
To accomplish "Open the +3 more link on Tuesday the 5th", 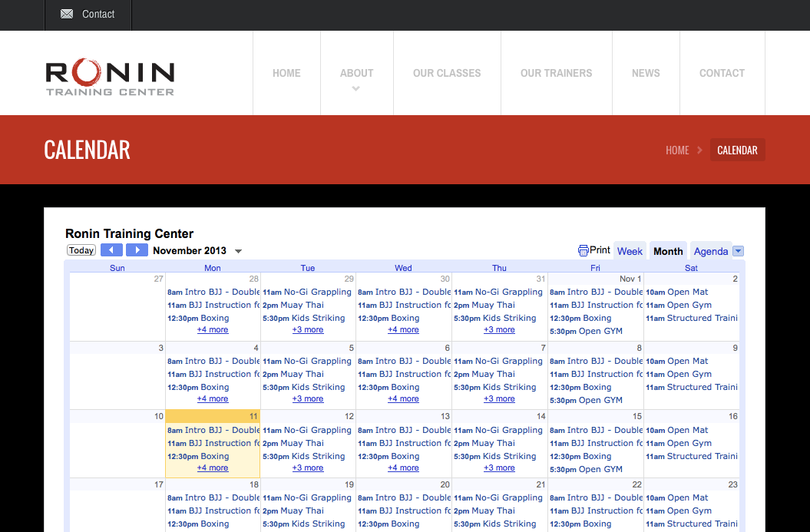I will pyautogui.click(x=308, y=398).
